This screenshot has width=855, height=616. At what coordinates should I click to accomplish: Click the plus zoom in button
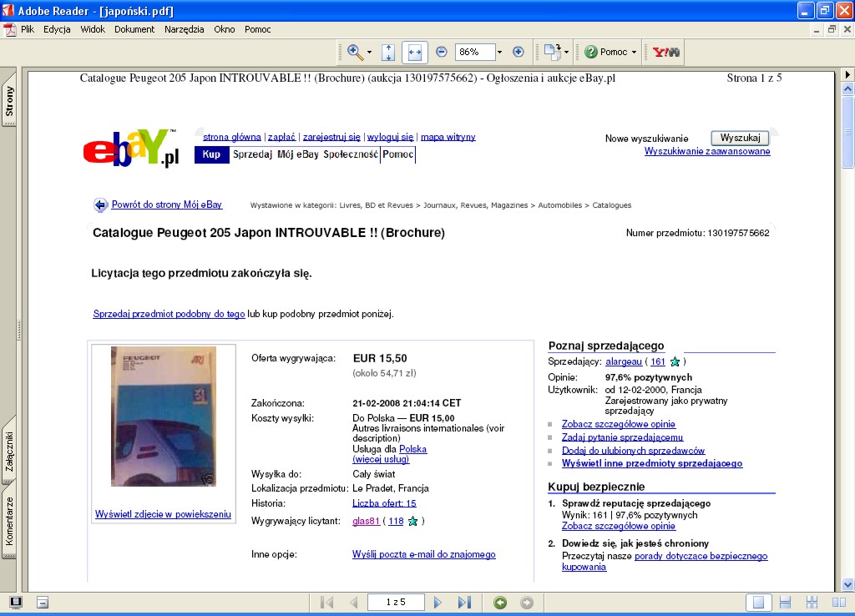click(x=518, y=52)
